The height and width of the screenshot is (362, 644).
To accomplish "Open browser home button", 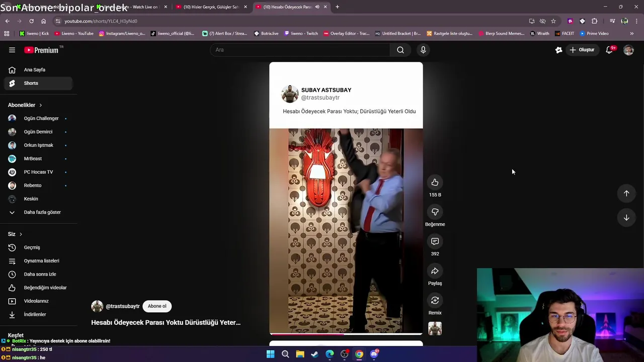I will pyautogui.click(x=43, y=21).
